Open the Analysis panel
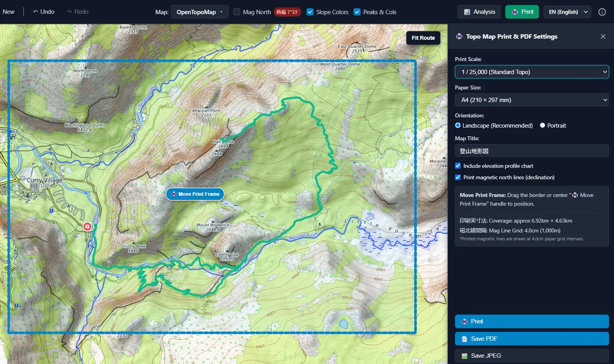Image resolution: width=614 pixels, height=364 pixels. (479, 12)
